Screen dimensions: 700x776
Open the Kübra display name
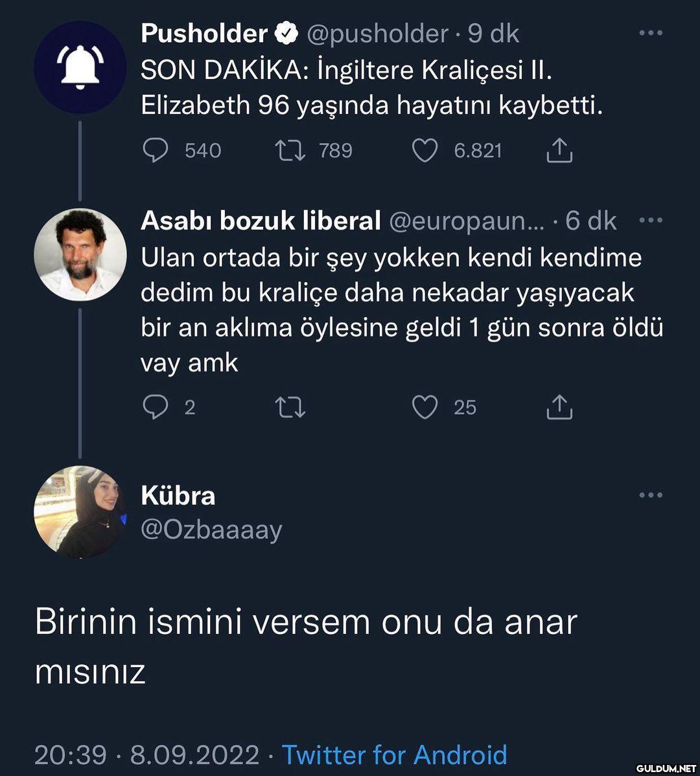(178, 496)
